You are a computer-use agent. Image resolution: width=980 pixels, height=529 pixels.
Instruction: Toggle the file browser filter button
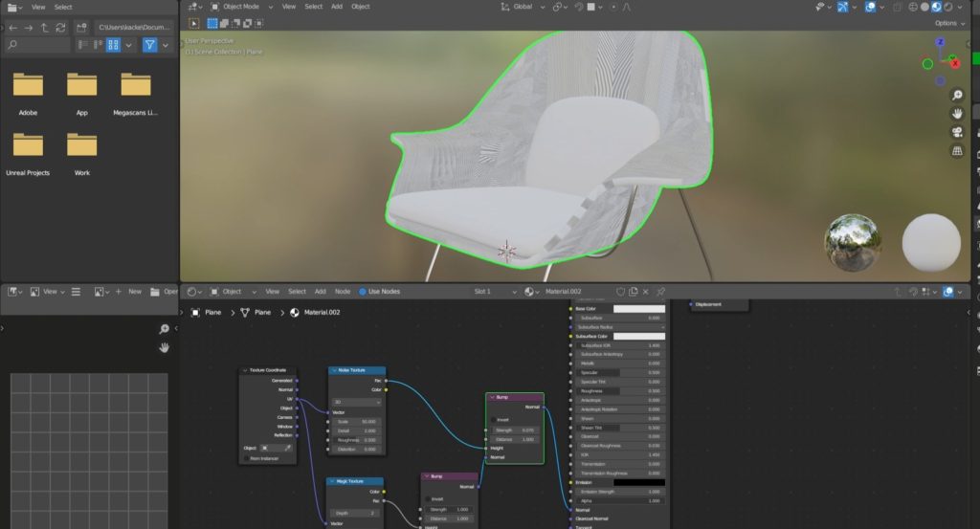coord(150,45)
